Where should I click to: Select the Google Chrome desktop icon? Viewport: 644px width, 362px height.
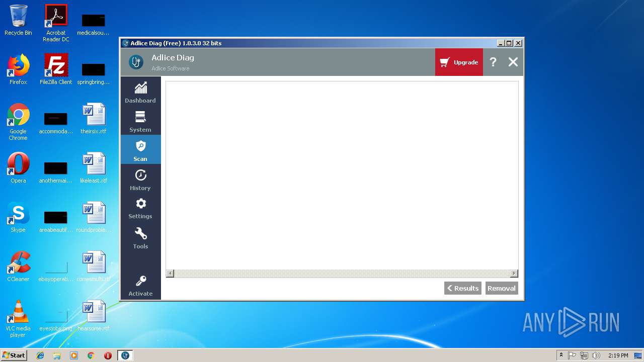[18, 122]
